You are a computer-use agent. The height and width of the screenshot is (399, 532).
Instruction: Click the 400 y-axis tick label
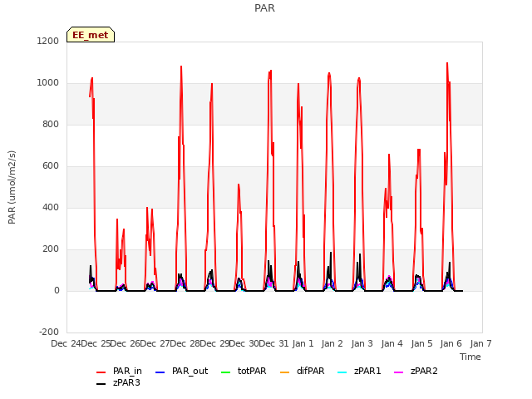click(x=51, y=207)
